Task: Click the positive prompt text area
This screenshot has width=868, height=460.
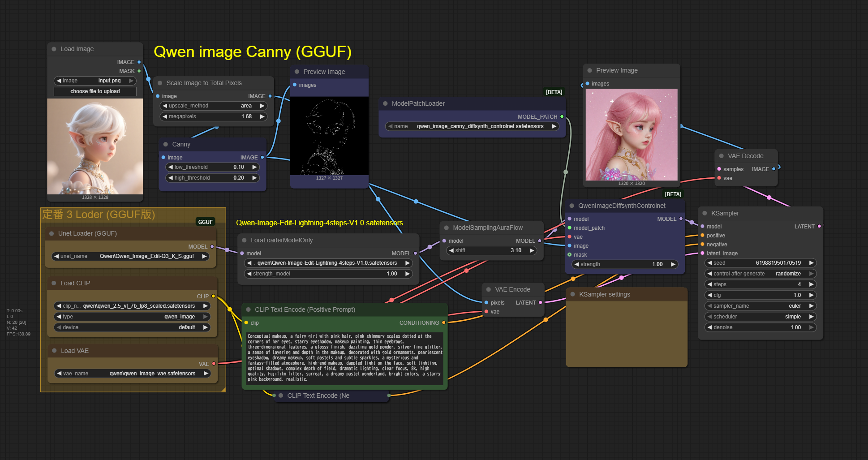Action: tap(344, 357)
